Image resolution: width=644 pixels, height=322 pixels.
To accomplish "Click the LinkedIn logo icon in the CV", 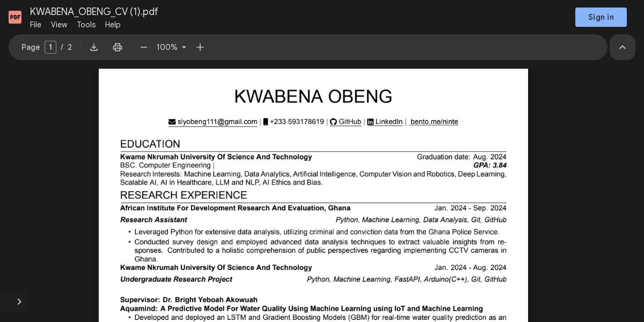I will (x=370, y=122).
